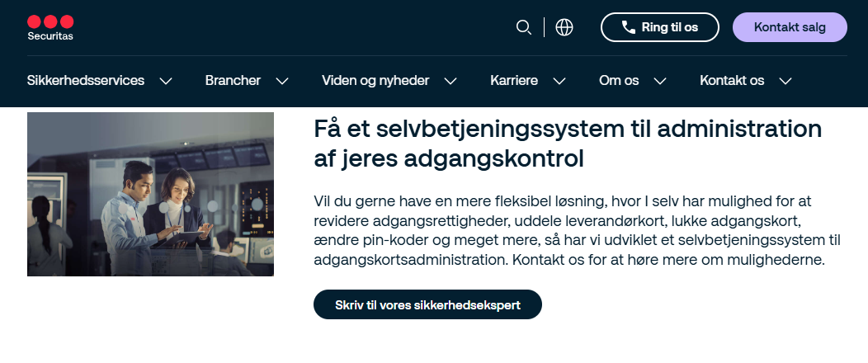Click the Securitas logo
This screenshot has height=363, width=868.
[x=50, y=27]
